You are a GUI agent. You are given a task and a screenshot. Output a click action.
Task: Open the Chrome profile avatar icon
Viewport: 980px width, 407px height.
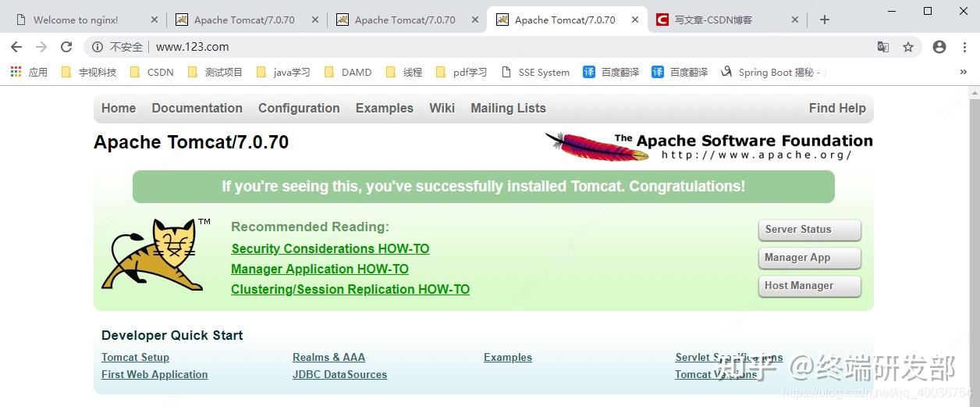click(939, 47)
